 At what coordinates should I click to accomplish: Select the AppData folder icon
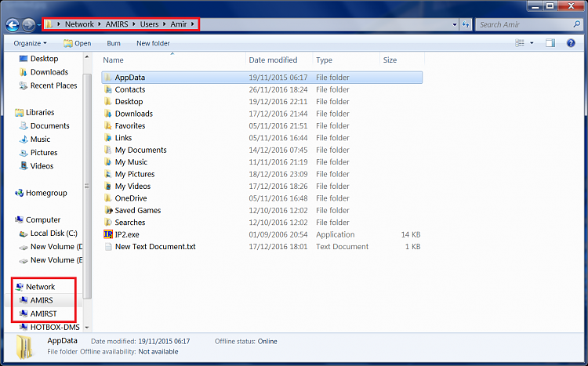[x=108, y=78]
